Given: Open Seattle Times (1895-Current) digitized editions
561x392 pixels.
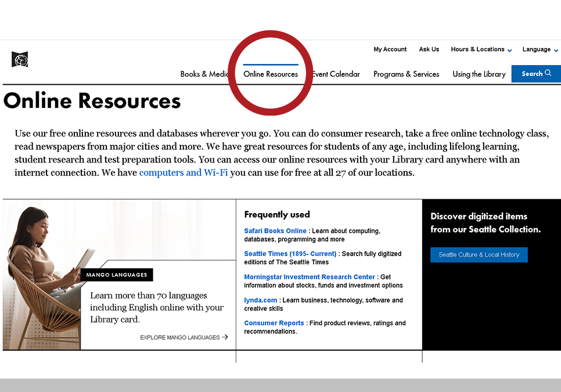Looking at the screenshot, I should [290, 253].
